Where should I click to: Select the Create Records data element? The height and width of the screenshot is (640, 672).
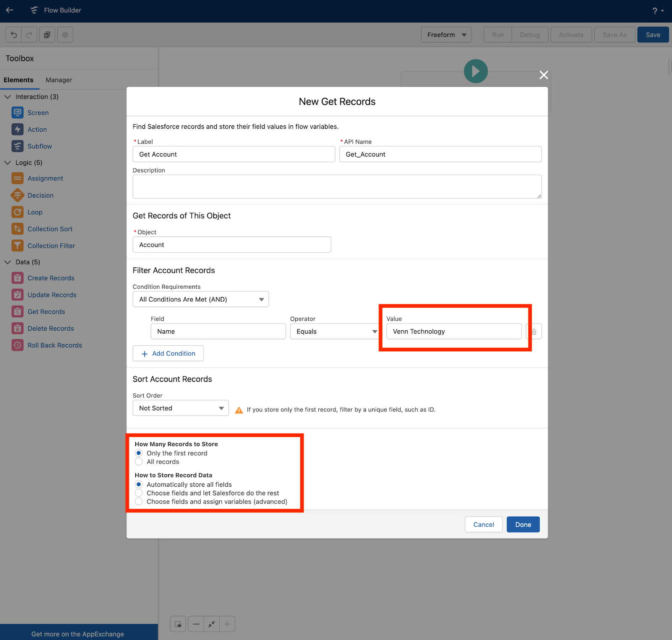coord(50,278)
